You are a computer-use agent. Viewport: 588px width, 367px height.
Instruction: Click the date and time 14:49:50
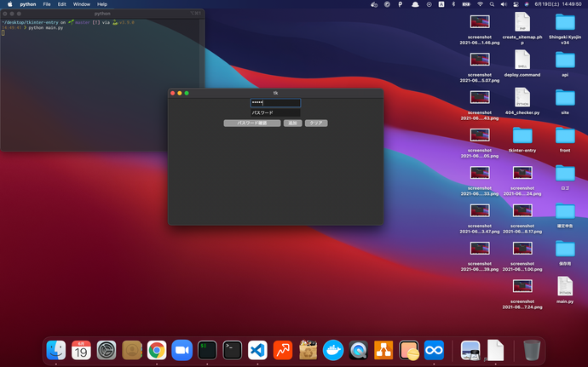tap(558, 4)
